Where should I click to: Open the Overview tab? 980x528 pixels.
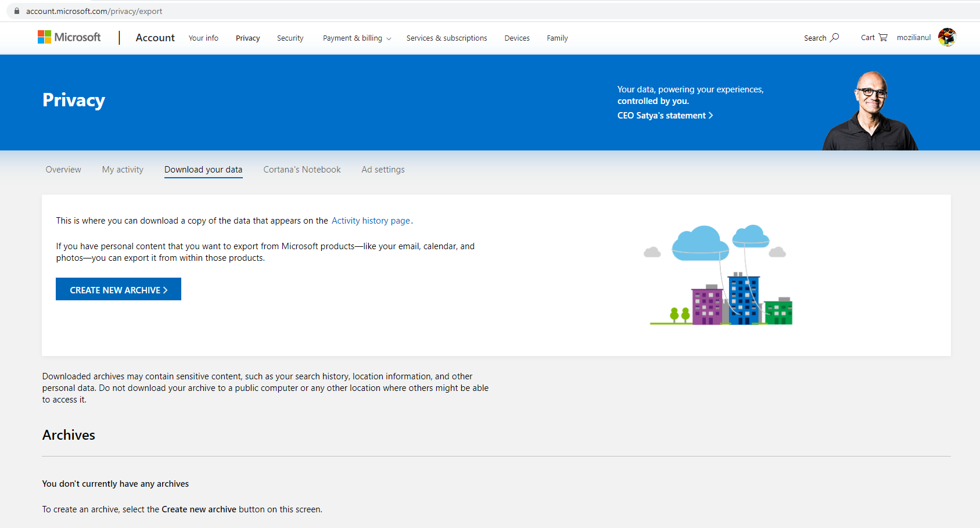click(x=63, y=169)
